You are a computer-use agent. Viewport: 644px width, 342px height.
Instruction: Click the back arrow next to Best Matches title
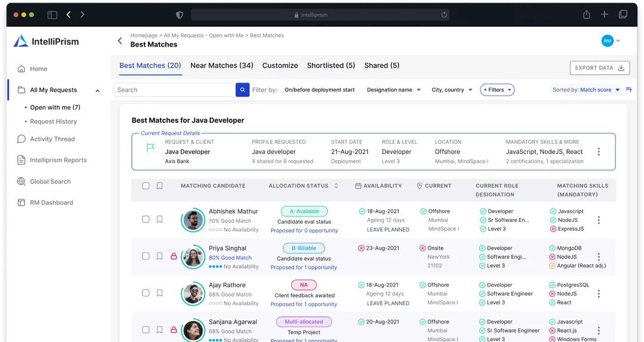(120, 41)
